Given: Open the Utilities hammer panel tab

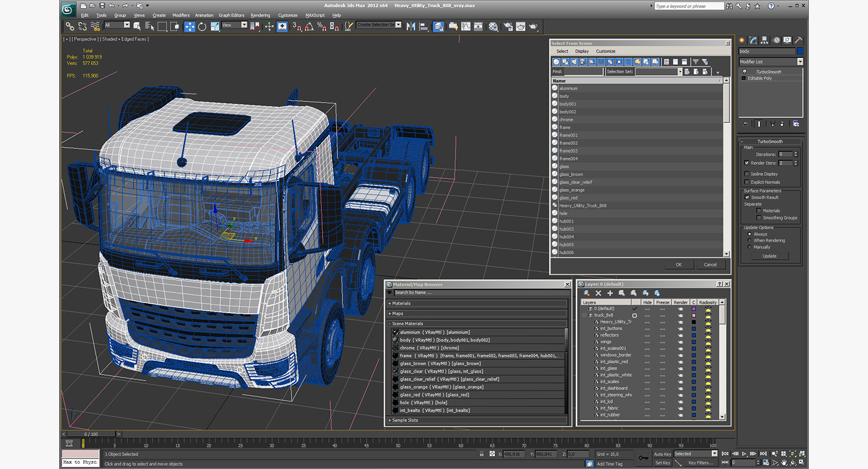Looking at the screenshot, I should click(x=798, y=40).
